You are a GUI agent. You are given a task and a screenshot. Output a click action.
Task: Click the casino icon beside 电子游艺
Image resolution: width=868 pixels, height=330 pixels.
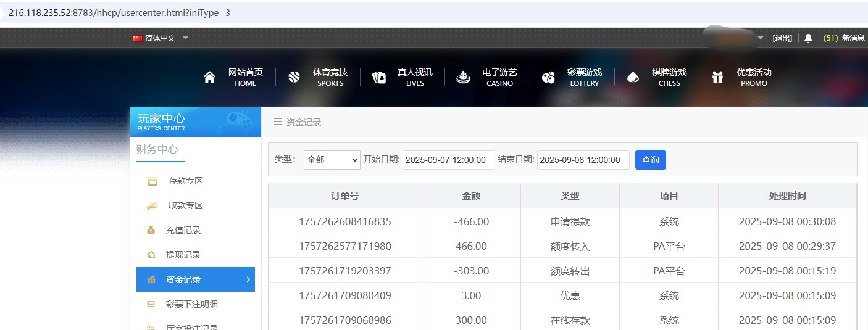tap(463, 78)
